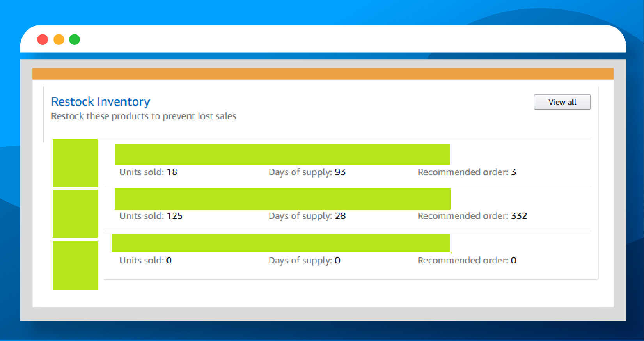Click the Units sold: 125 text
The image size is (644, 341).
[151, 216]
